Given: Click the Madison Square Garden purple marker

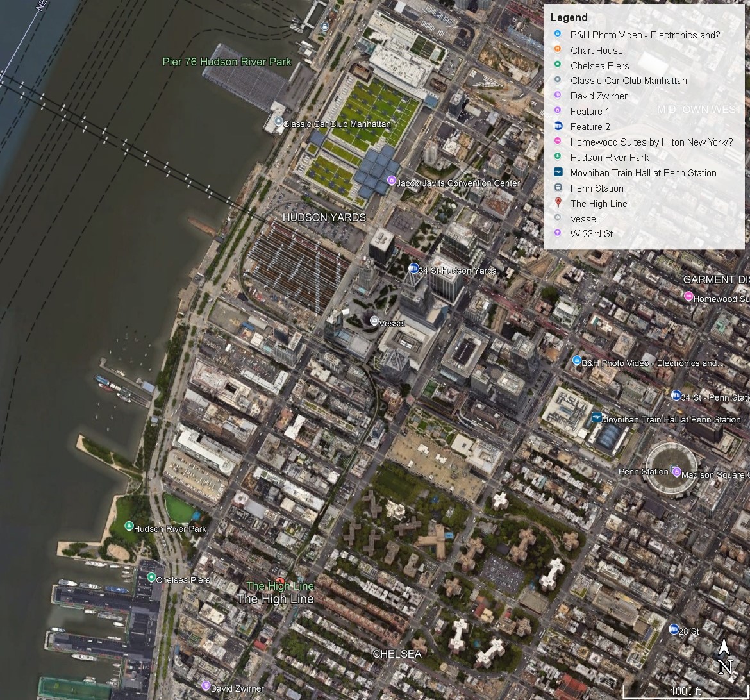Looking at the screenshot, I should click(676, 472).
